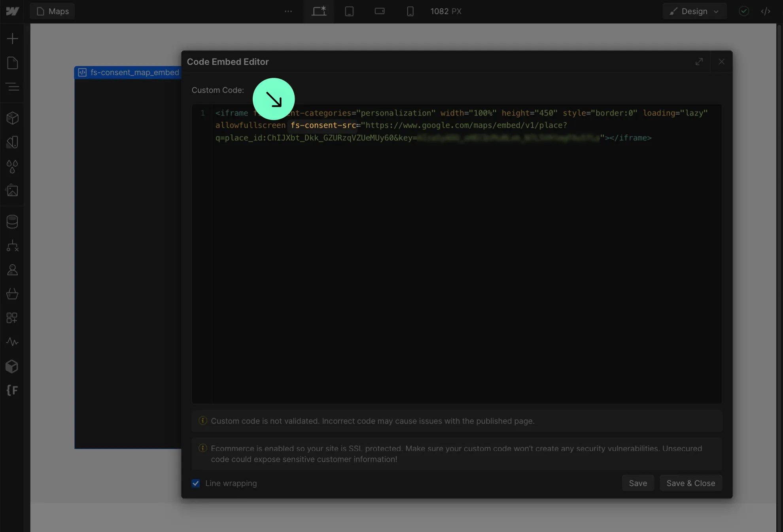The width and height of the screenshot is (783, 532).
Task: Switch to tablet breakpoint
Action: click(349, 11)
